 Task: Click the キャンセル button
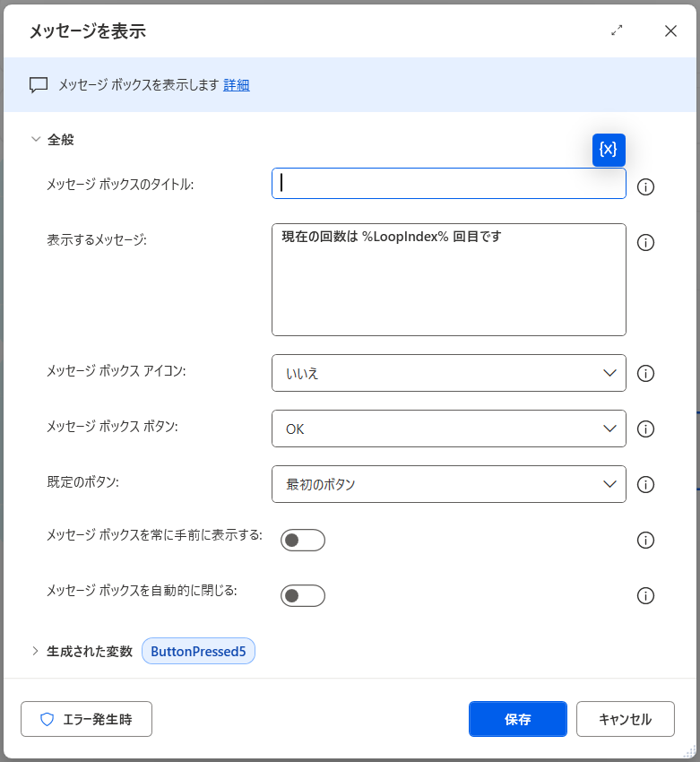pos(625,719)
